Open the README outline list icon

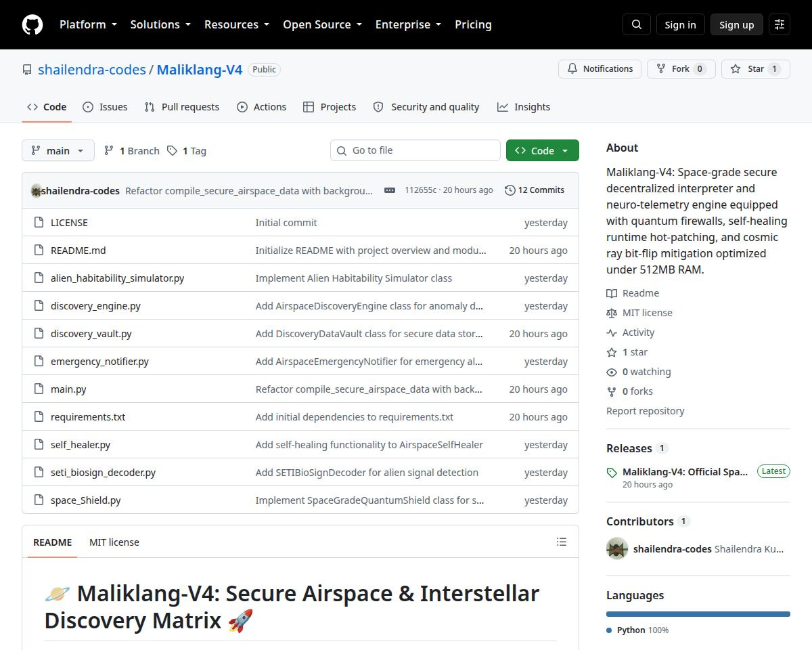pyautogui.click(x=562, y=542)
